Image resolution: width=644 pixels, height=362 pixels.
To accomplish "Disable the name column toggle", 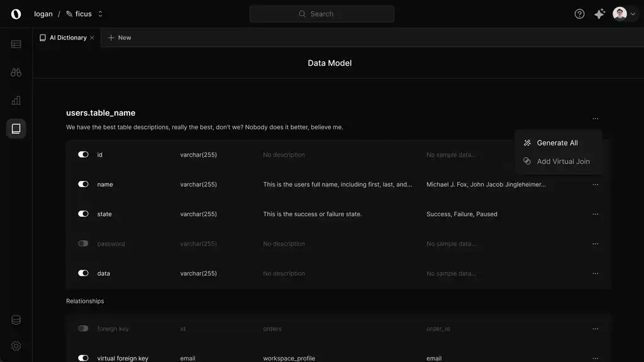I will (83, 184).
